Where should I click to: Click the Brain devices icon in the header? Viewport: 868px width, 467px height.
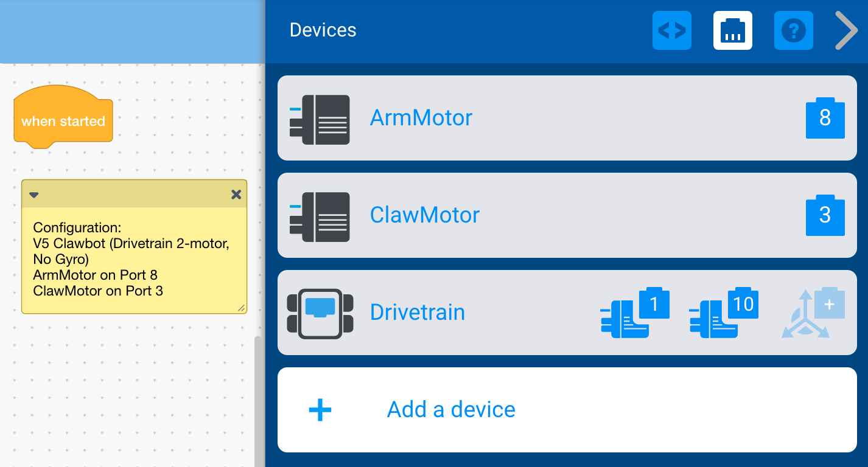pyautogui.click(x=732, y=30)
